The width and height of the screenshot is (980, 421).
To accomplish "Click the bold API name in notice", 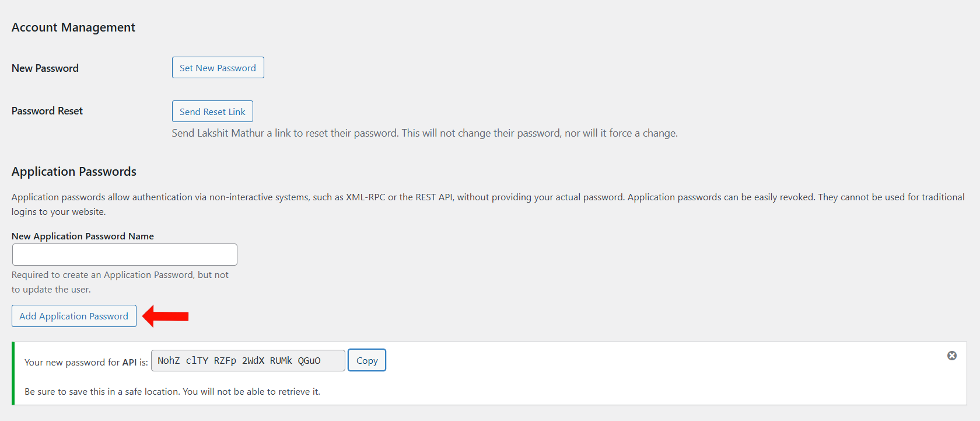I will (x=129, y=363).
